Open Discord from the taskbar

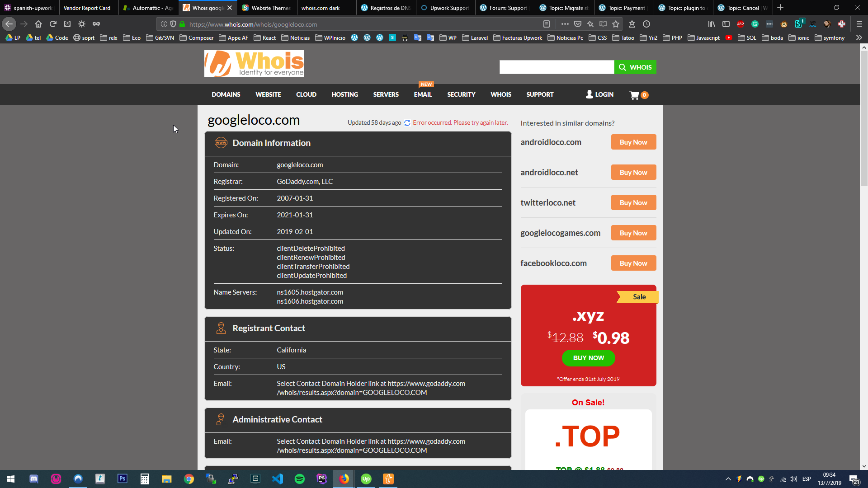coord(34,479)
